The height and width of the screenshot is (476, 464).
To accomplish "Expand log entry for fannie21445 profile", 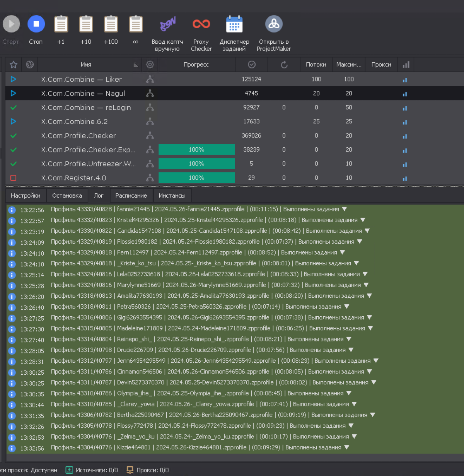I will click(x=345, y=209).
